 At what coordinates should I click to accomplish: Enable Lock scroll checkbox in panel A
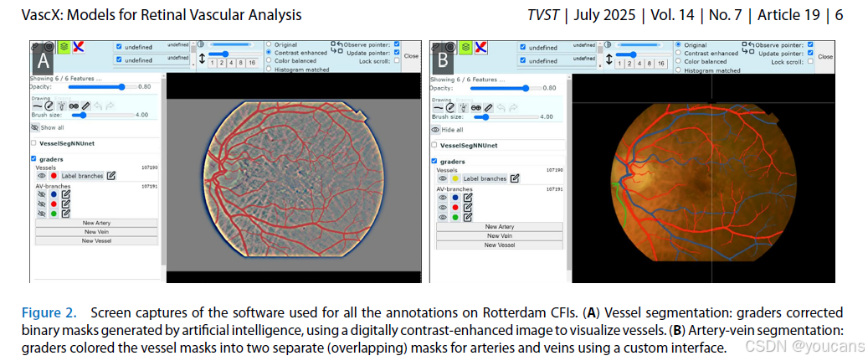[x=397, y=61]
